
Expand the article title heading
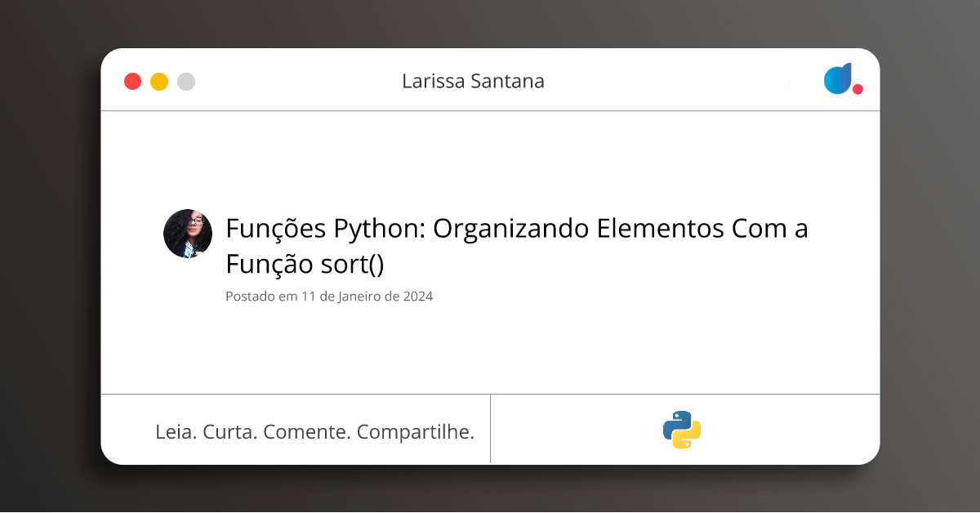pyautogui.click(x=516, y=248)
